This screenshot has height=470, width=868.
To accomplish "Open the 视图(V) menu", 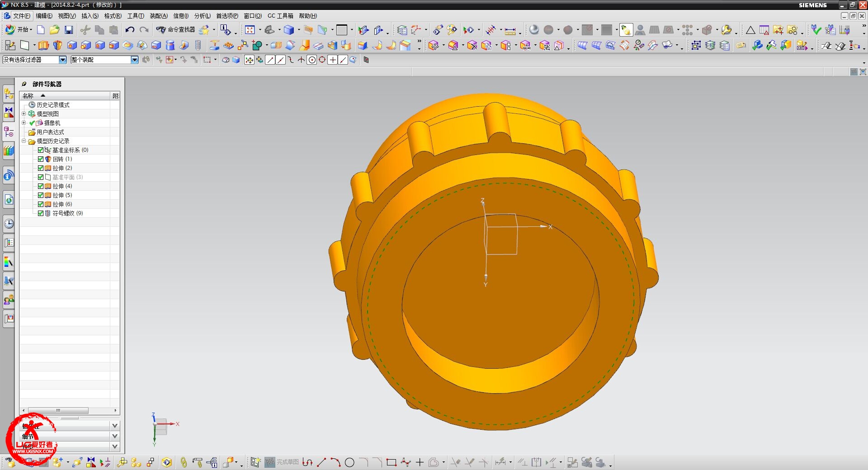I will tap(66, 16).
